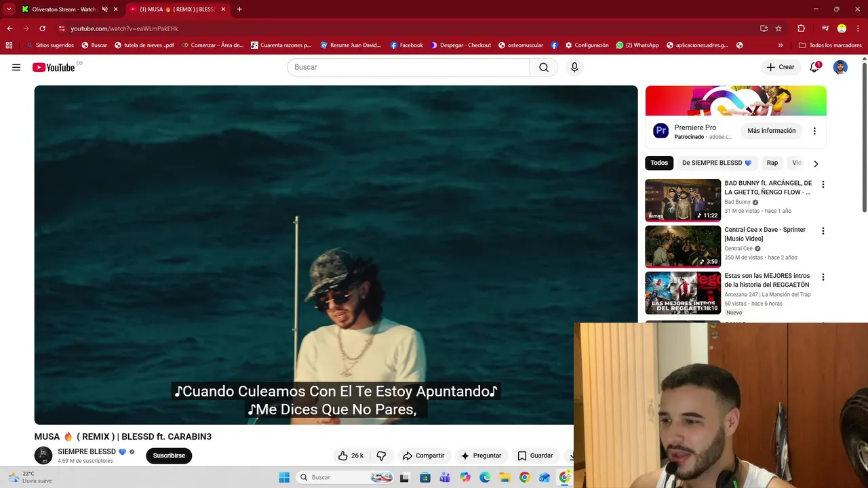Open Bad Bunny ft. Arcángel video thumbnail
The image size is (868, 488).
coord(683,200)
